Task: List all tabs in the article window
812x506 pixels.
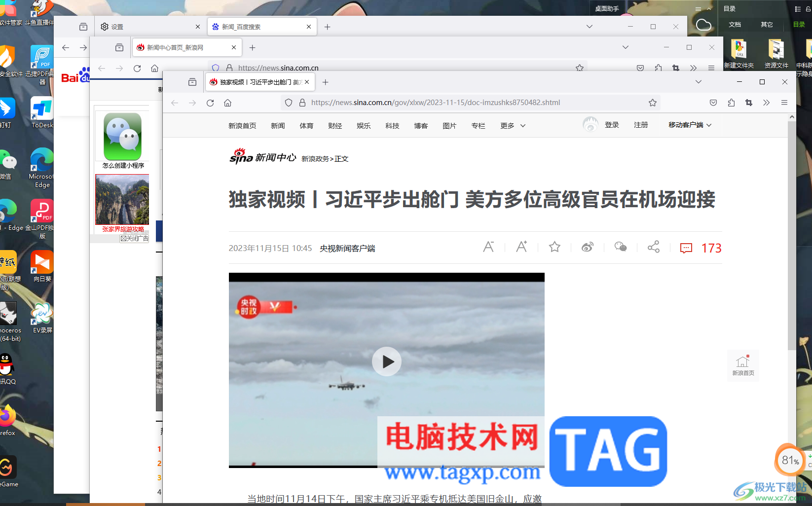Action: 698,82
